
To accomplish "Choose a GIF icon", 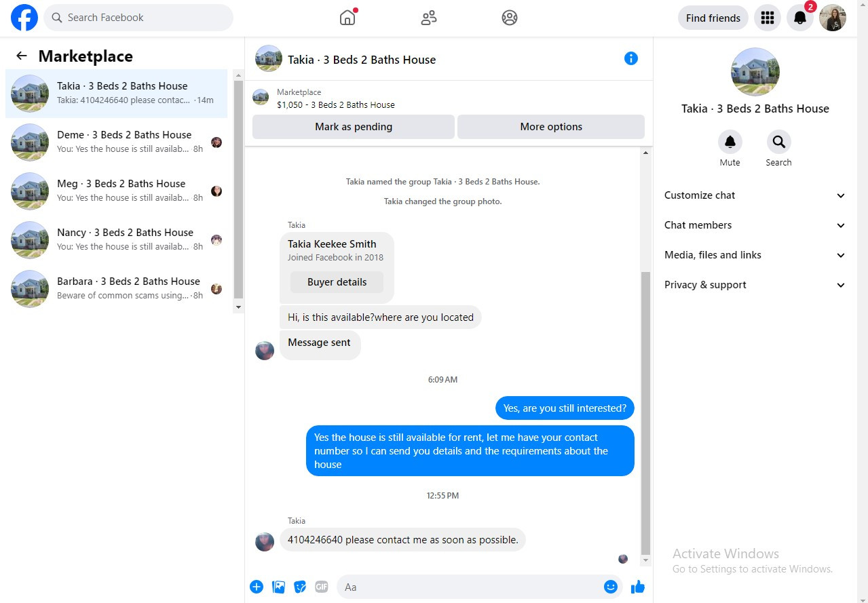I will 322,587.
